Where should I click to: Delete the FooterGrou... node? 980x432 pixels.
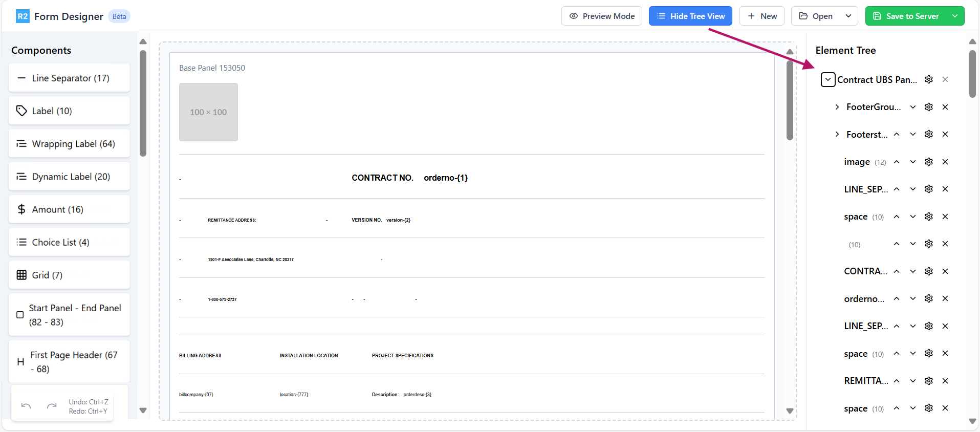[x=945, y=107]
